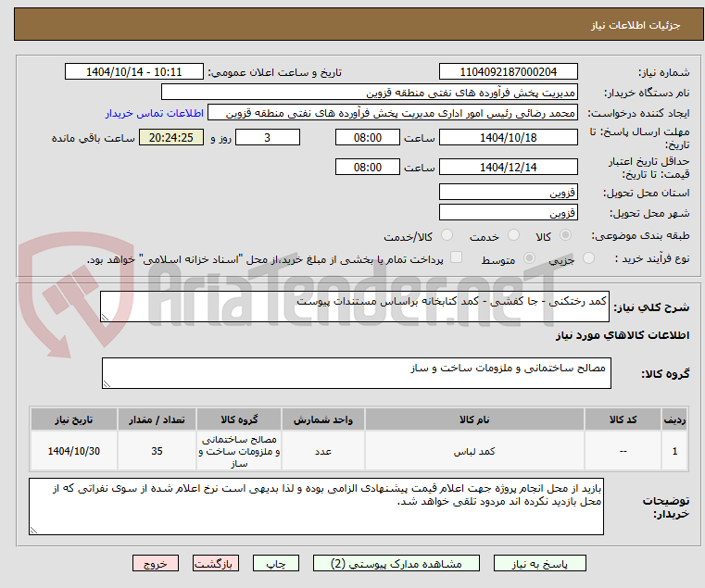Screen dimensions: 705x588
Task: Click the ایجاد کننده درخواست field
Action: (x=393, y=113)
